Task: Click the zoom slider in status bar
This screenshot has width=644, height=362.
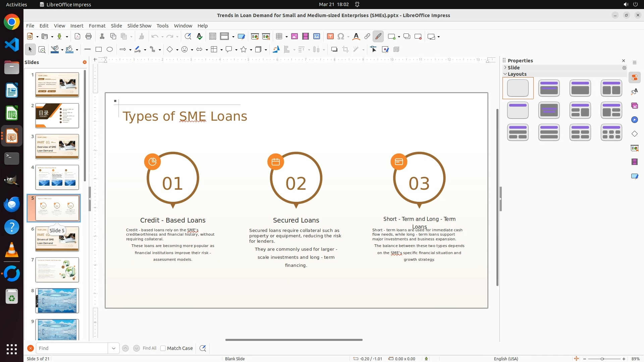Action: (x=602, y=359)
